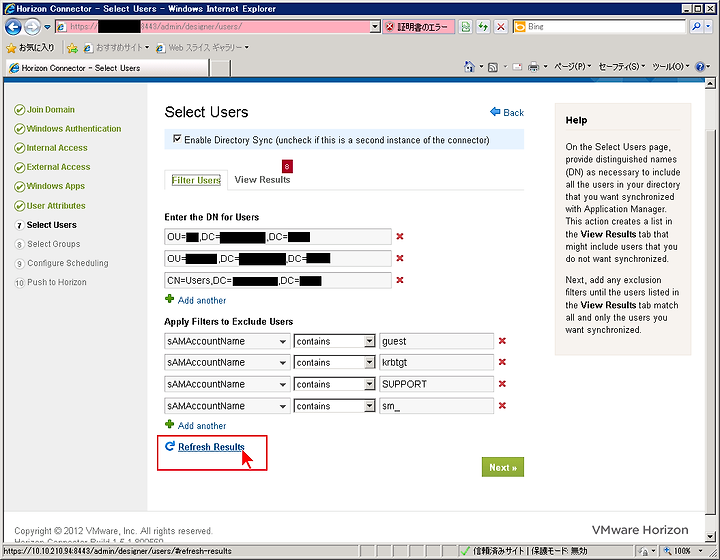Click the Help question mark icon
The width and height of the screenshot is (720, 560).
pyautogui.click(x=700, y=67)
